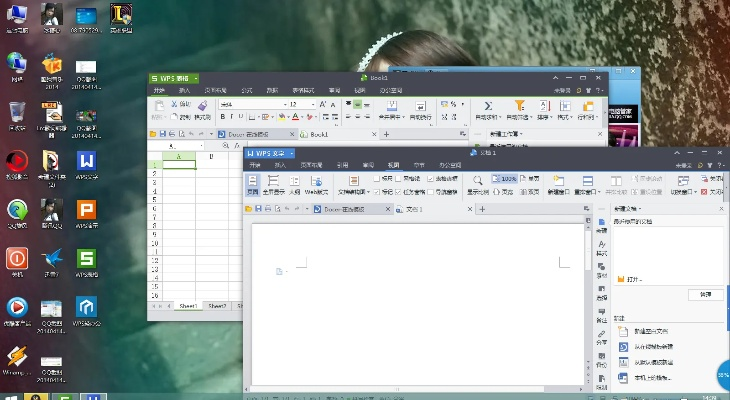Viewport: 730px width, 400px height.
Task: Click the Open link in Writer task pane
Action: [629, 279]
